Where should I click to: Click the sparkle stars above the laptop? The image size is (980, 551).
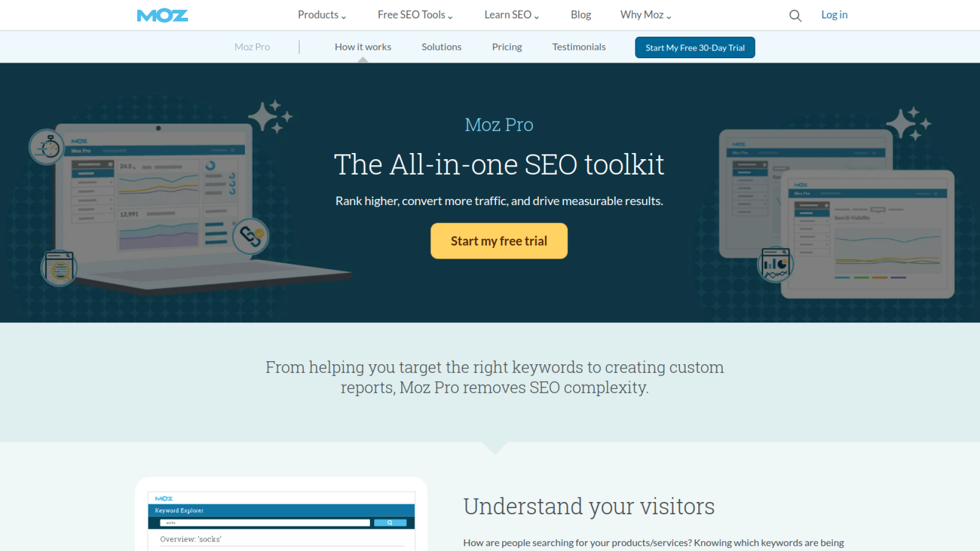pyautogui.click(x=271, y=117)
